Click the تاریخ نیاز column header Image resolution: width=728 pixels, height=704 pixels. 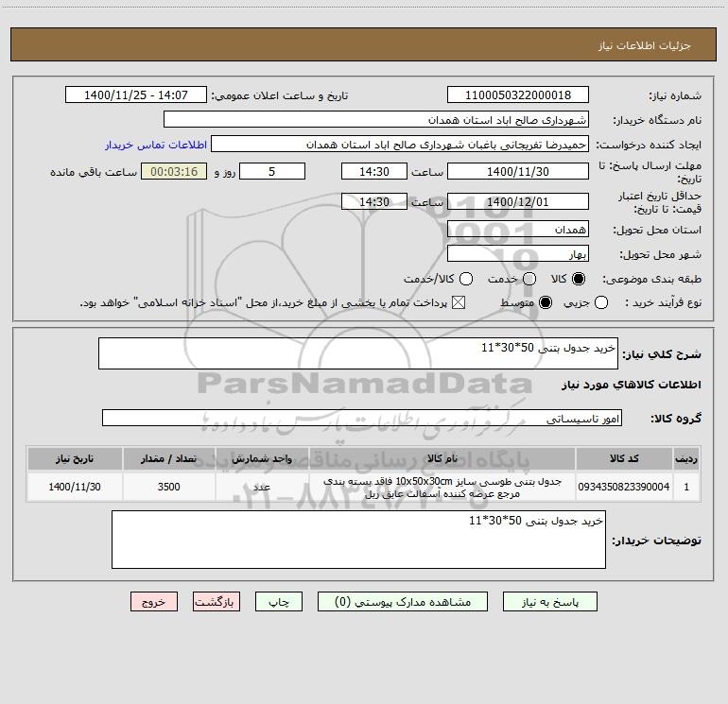[x=75, y=458]
